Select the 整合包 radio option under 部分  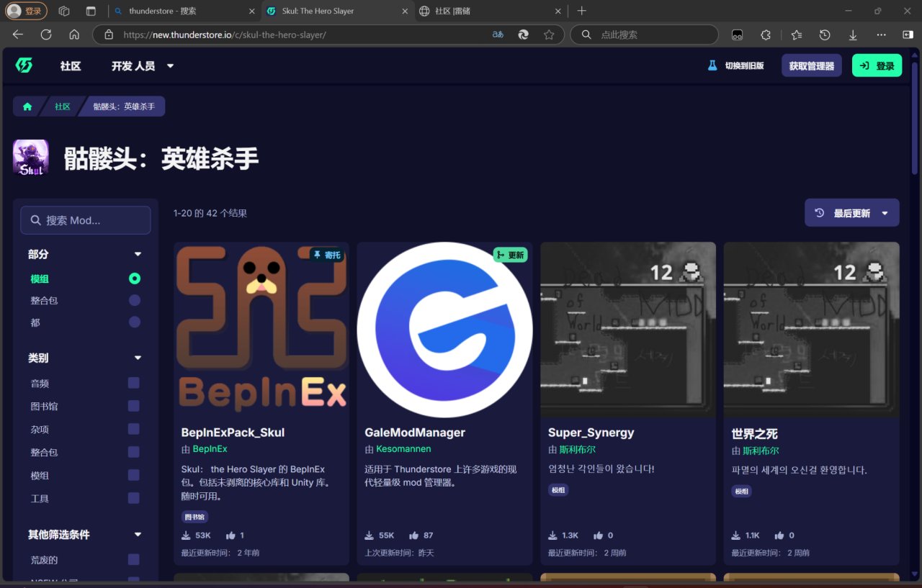coord(134,300)
